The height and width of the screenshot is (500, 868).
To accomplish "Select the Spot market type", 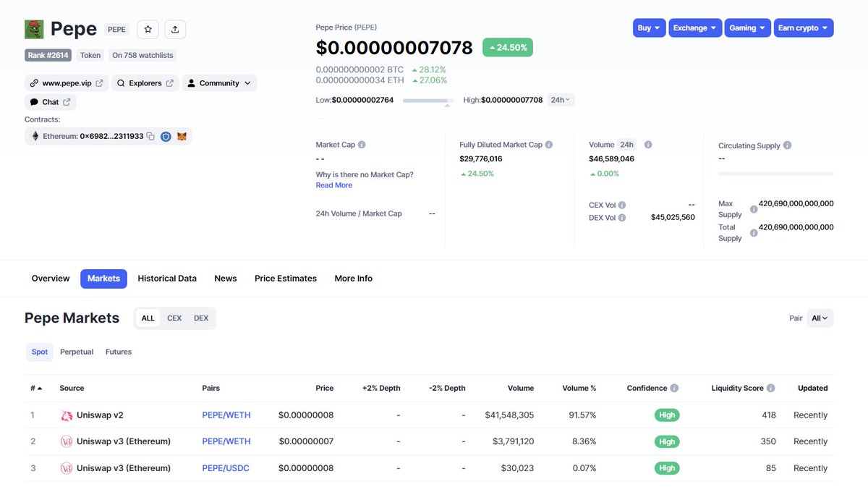I will pyautogui.click(x=40, y=352).
